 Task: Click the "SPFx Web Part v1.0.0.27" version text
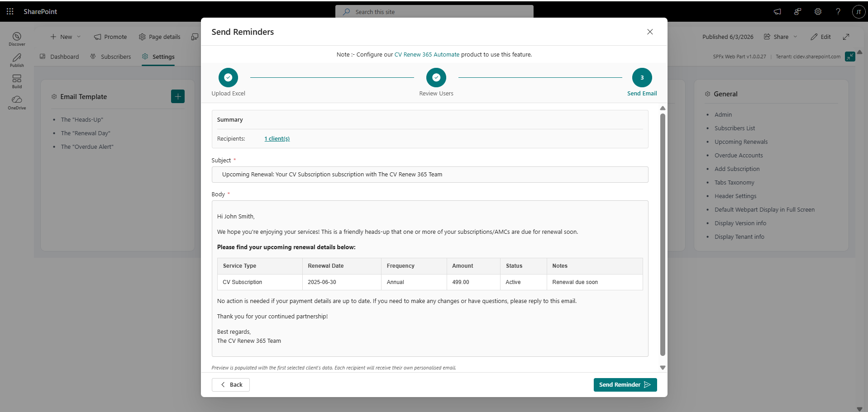point(739,57)
